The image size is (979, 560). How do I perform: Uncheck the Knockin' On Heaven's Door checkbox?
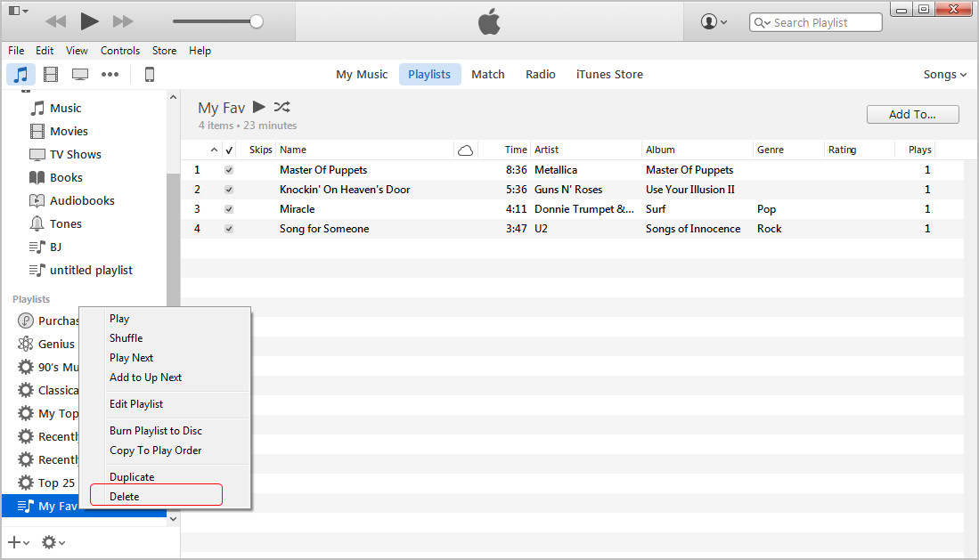(x=229, y=189)
